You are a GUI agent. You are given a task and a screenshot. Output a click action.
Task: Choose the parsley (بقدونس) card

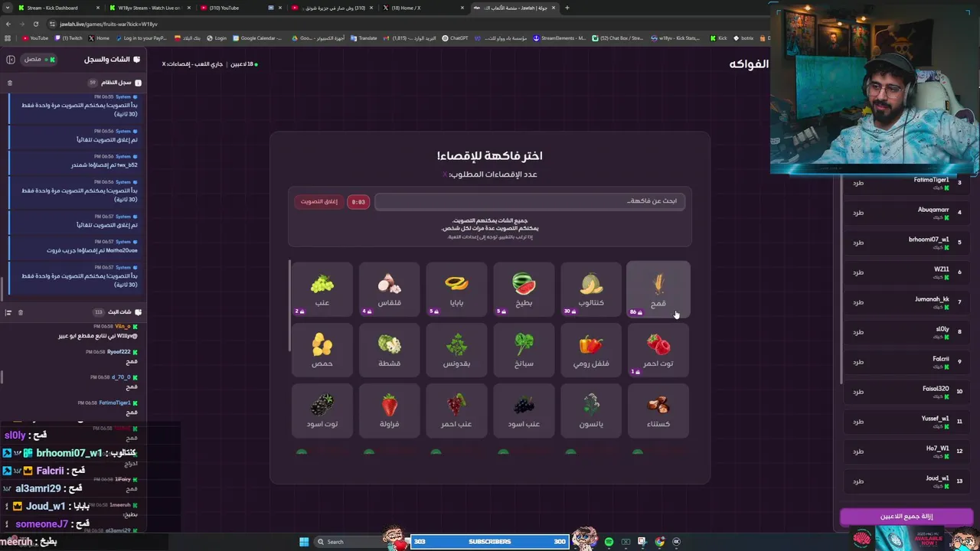(456, 350)
